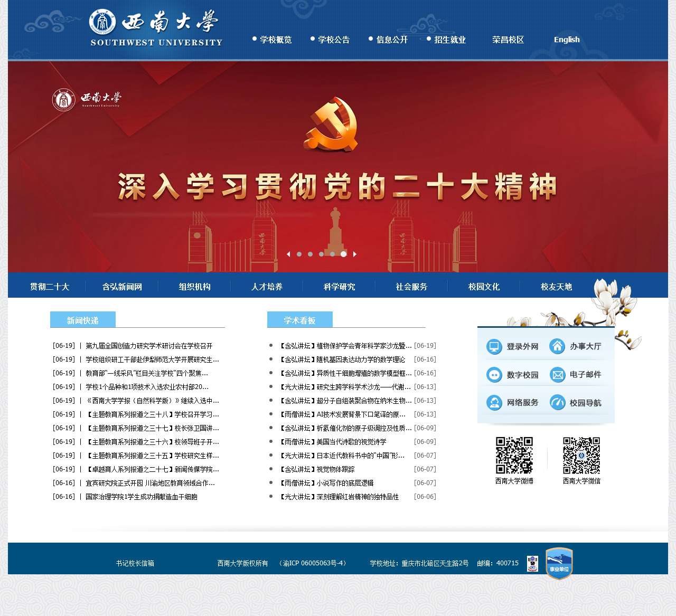The image size is (676, 616).
Task: Select the third banner slide dot
Action: [322, 254]
